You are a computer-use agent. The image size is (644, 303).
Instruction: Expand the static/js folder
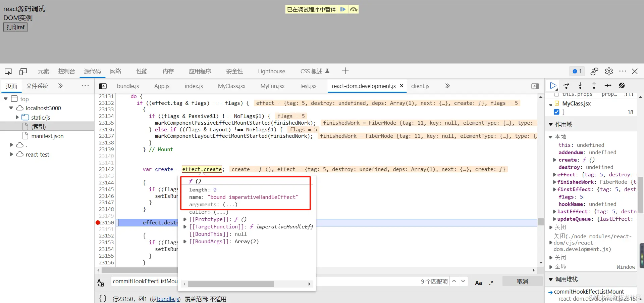click(x=17, y=117)
